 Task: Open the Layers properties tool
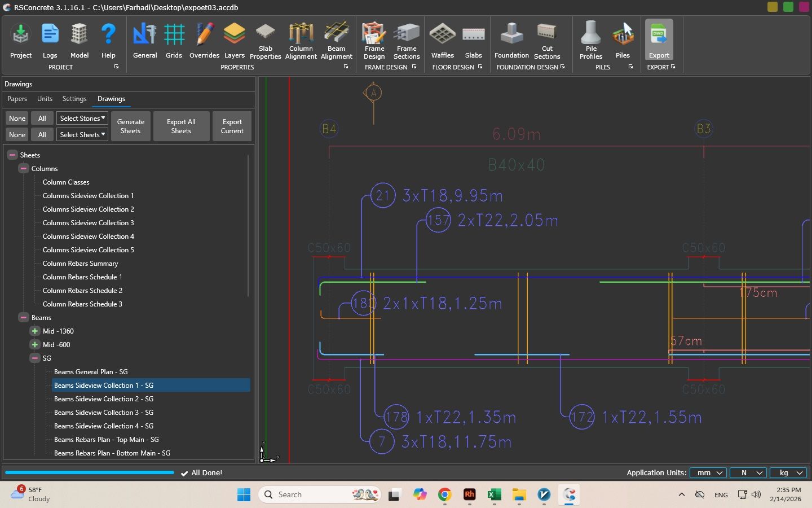pos(235,41)
